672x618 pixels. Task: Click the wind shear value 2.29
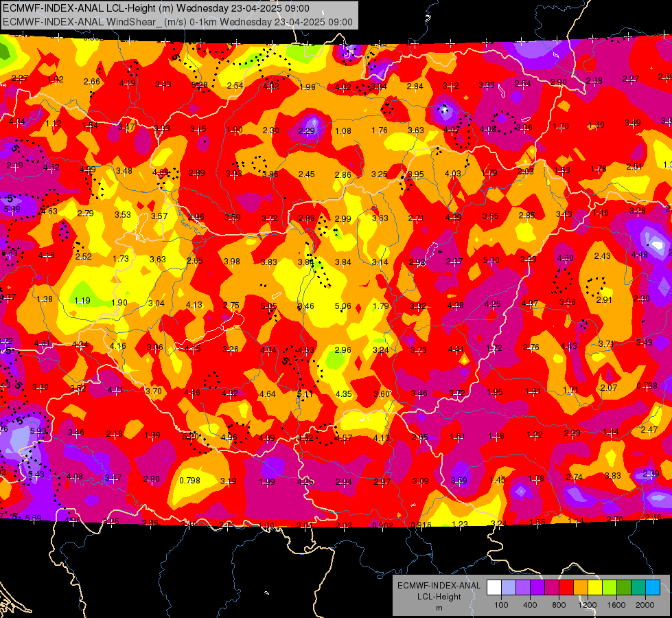pyautogui.click(x=306, y=131)
